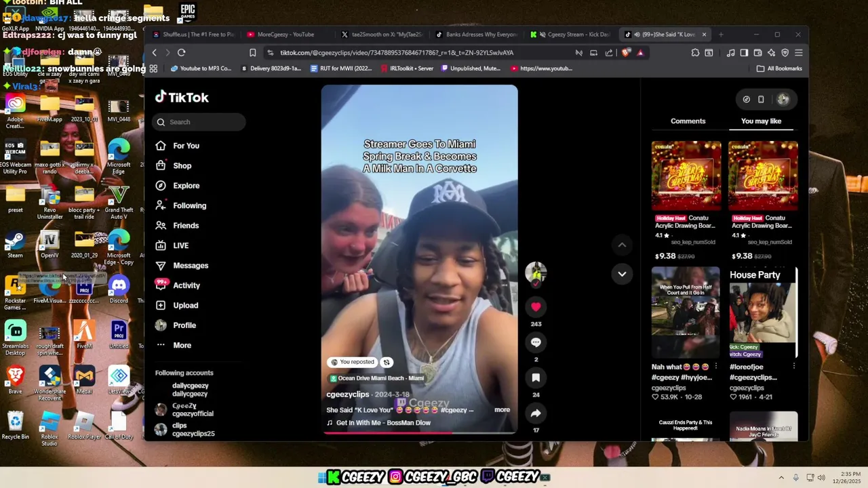Show hidden system tray icons

tap(781, 478)
